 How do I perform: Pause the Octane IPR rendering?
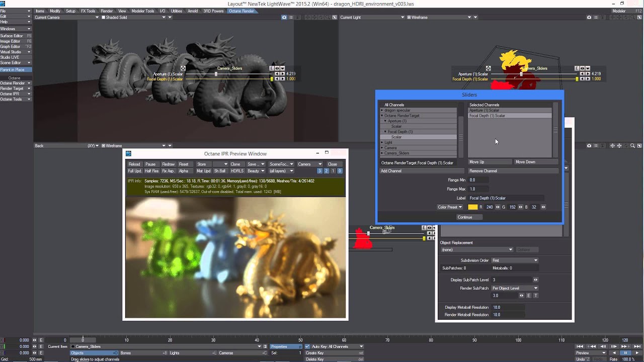point(151,164)
